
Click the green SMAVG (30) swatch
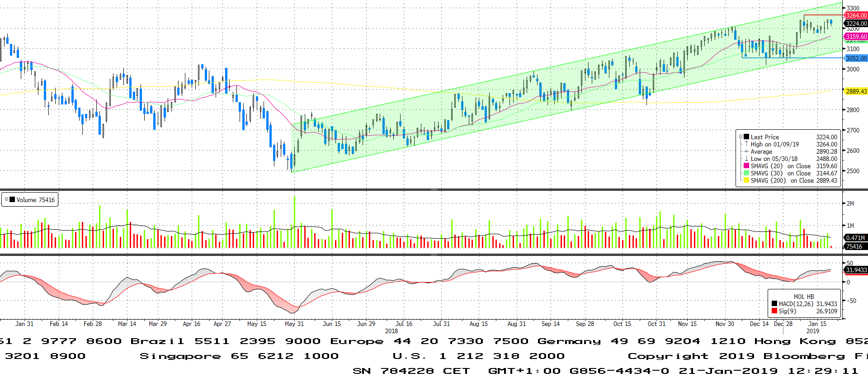pyautogui.click(x=746, y=173)
